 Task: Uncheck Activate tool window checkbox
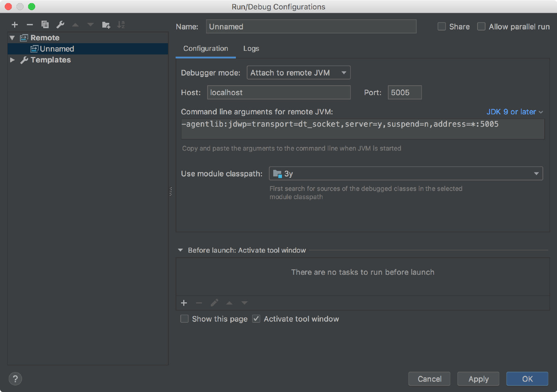coord(256,319)
